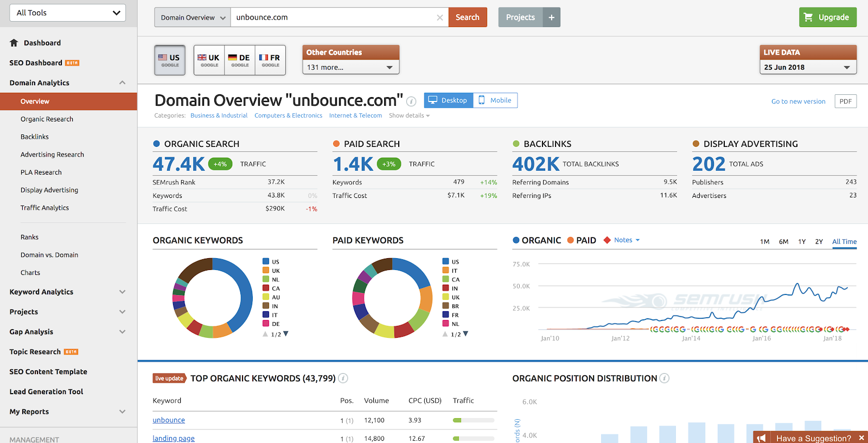Click the shopping cart icon on Upgrade
The height and width of the screenshot is (443, 868).
(808, 17)
